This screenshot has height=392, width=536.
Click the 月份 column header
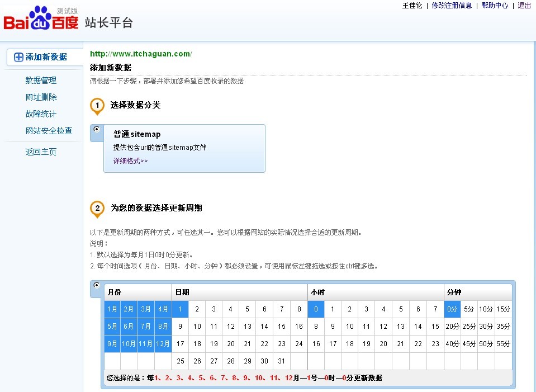(x=137, y=292)
